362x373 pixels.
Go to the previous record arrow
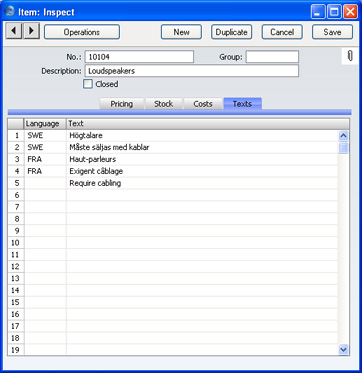pos(14,31)
